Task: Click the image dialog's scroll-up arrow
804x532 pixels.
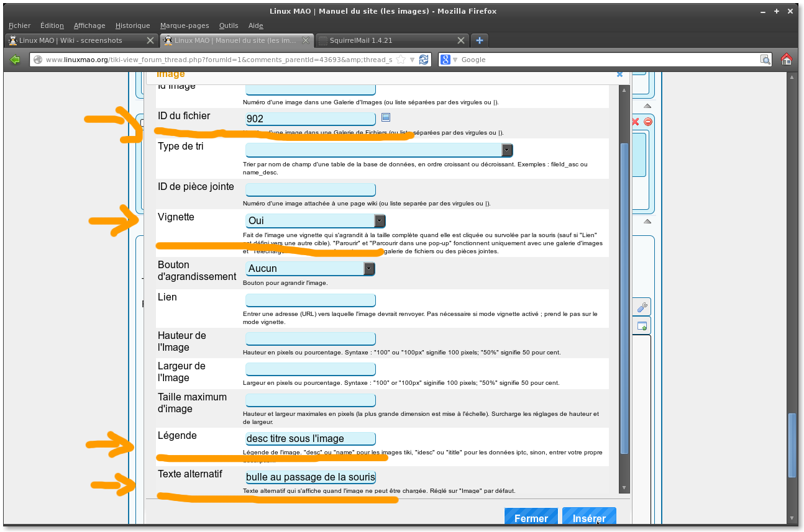Action: click(x=624, y=92)
